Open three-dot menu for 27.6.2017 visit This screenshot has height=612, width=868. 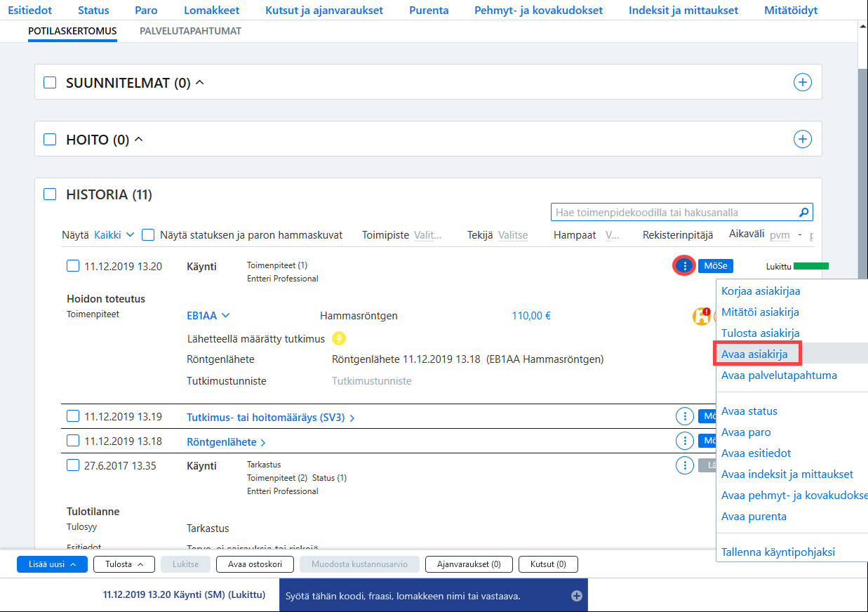click(684, 465)
